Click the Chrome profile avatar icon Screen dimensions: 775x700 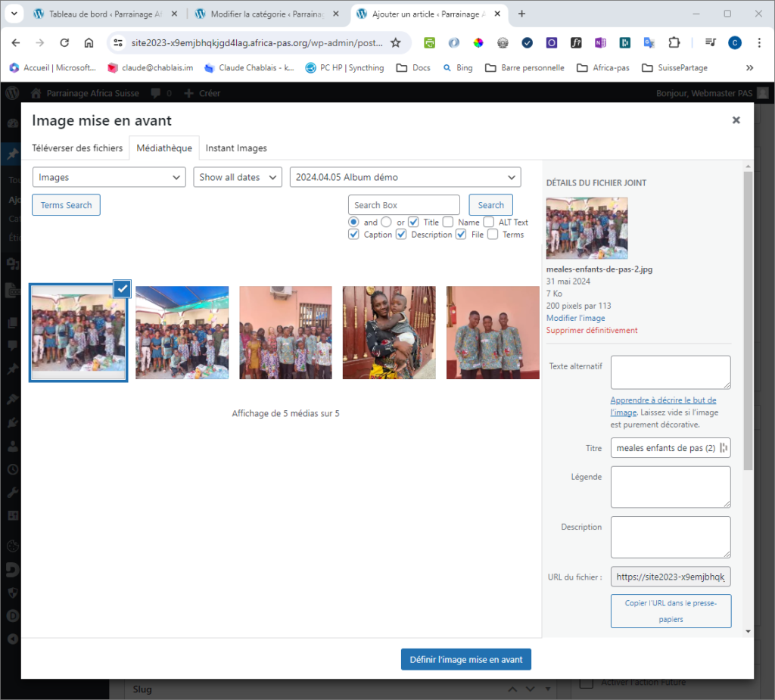pos(735,43)
